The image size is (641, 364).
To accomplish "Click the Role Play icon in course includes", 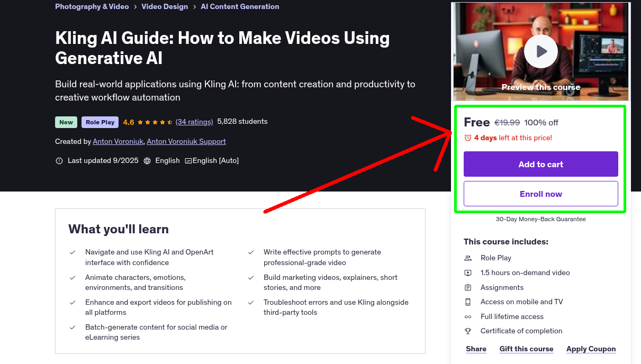I will pos(468,258).
